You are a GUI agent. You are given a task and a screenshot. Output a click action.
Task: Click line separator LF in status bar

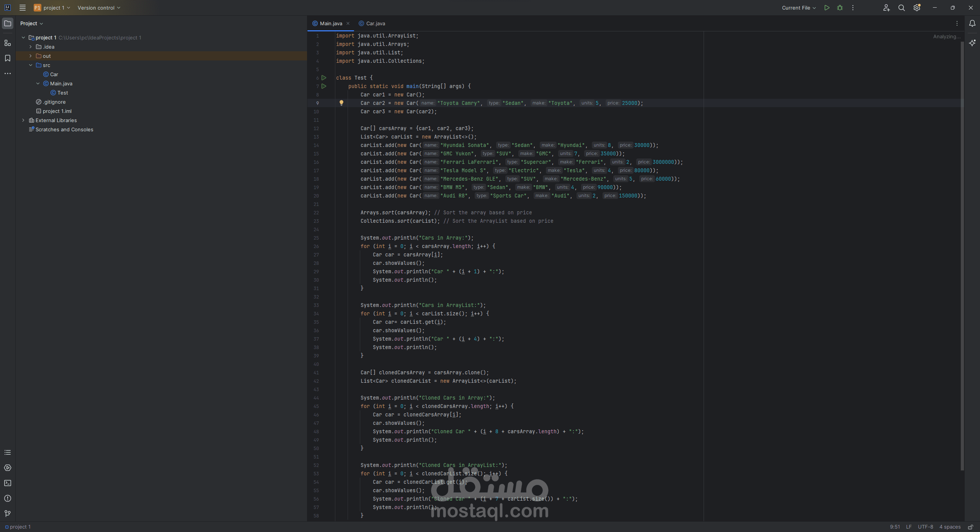[x=908, y=527]
